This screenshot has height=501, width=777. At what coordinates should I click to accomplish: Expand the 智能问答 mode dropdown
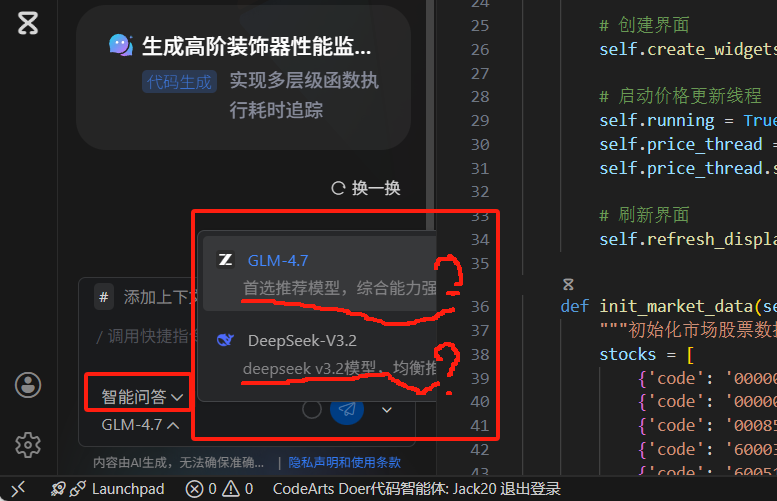(x=142, y=396)
